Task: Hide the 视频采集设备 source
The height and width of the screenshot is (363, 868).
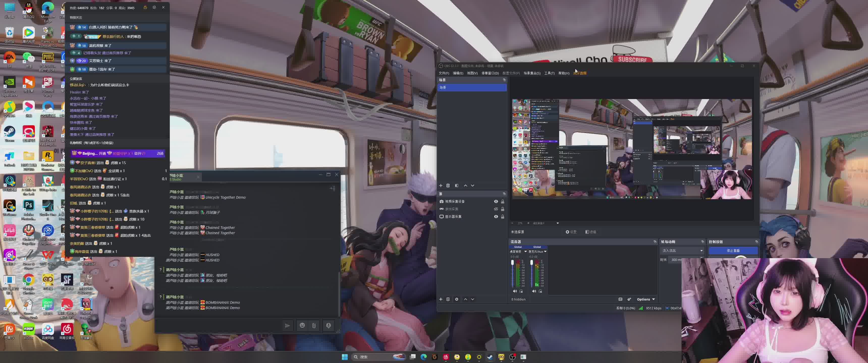Action: point(496,202)
